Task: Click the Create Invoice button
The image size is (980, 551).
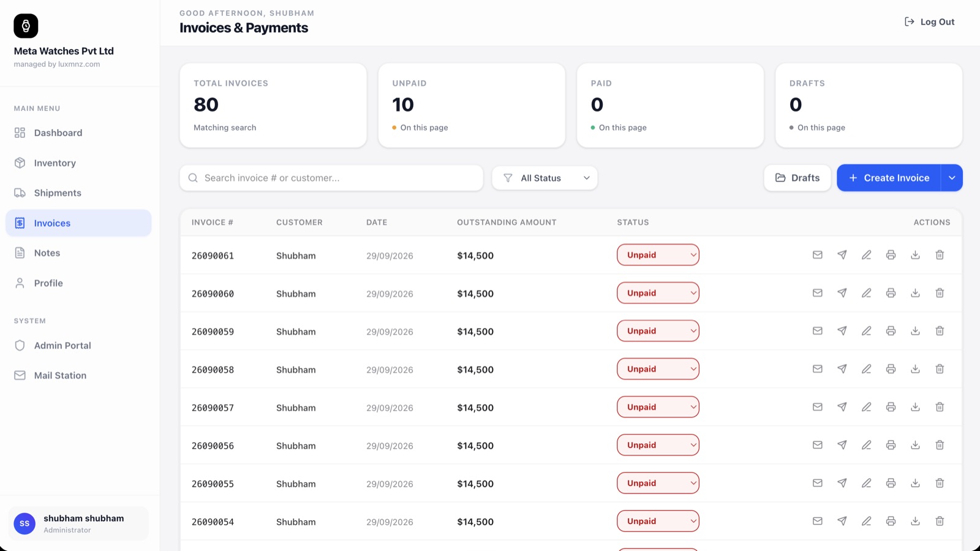Action: [889, 178]
